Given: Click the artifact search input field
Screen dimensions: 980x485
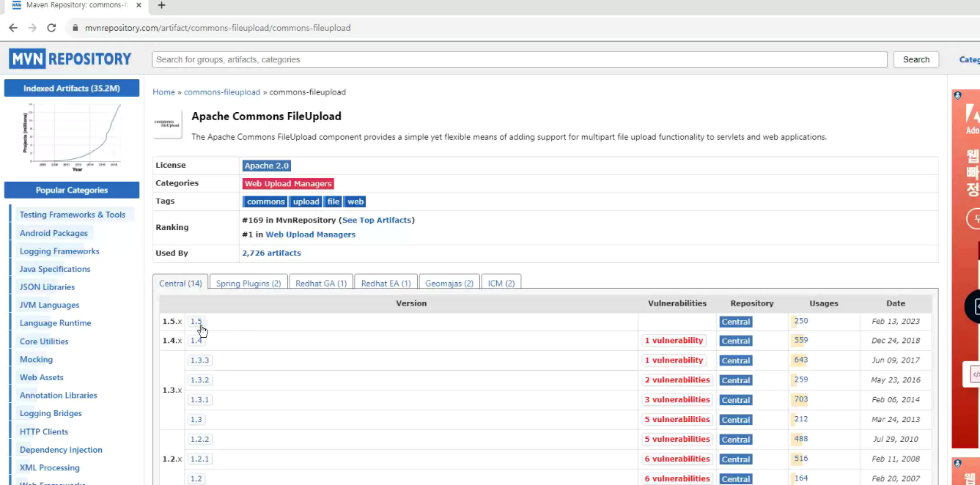Looking at the screenshot, I should point(520,59).
